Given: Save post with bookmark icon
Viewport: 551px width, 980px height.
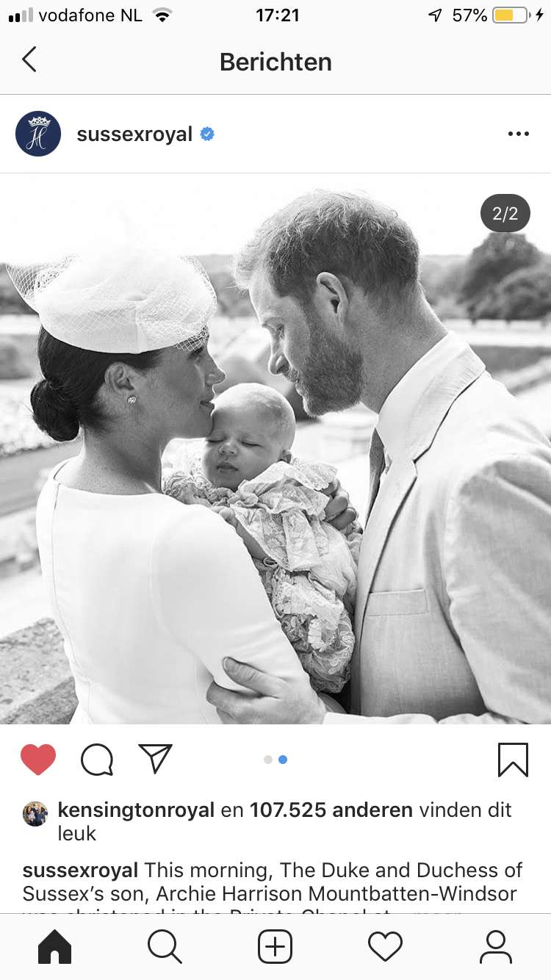Looking at the screenshot, I should click(513, 760).
